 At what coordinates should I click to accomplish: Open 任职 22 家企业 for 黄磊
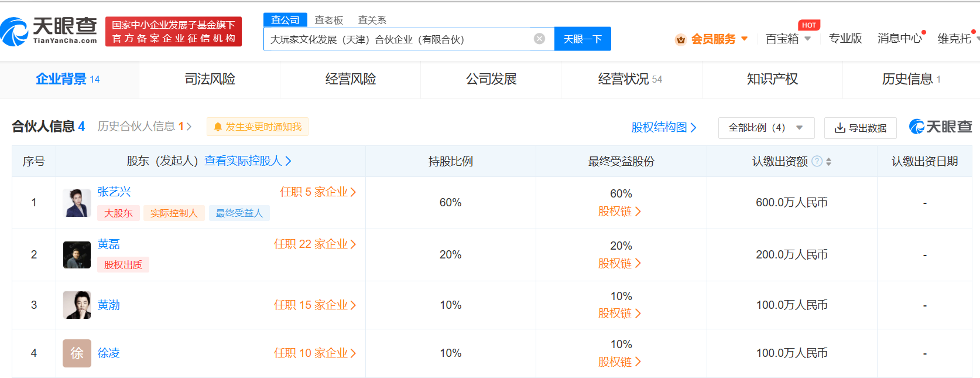[x=315, y=244]
